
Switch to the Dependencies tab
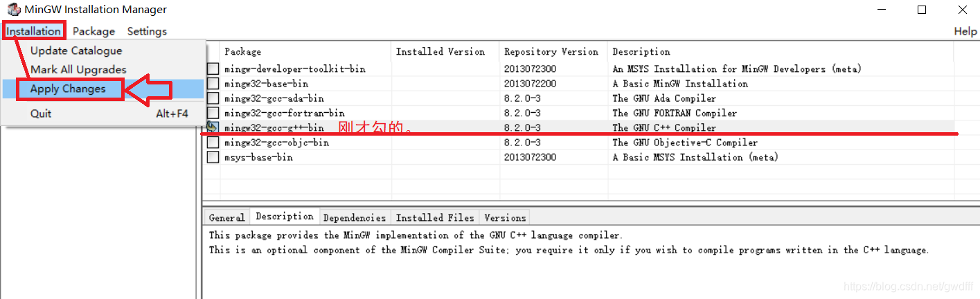click(355, 217)
